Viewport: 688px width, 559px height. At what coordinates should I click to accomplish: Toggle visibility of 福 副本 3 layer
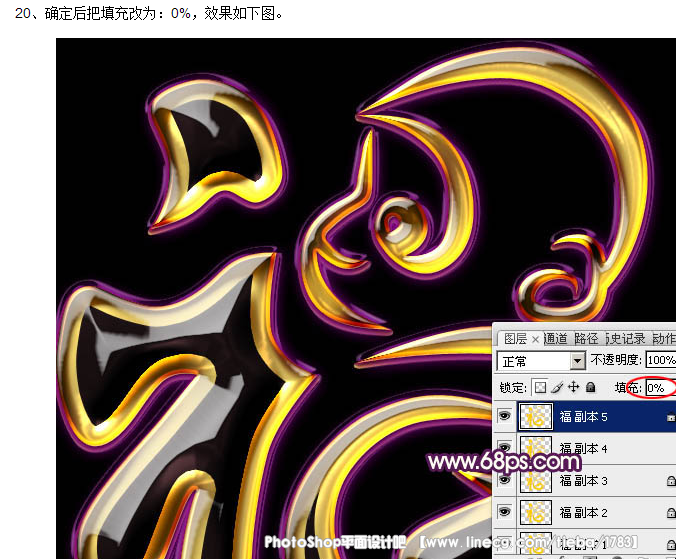click(505, 481)
